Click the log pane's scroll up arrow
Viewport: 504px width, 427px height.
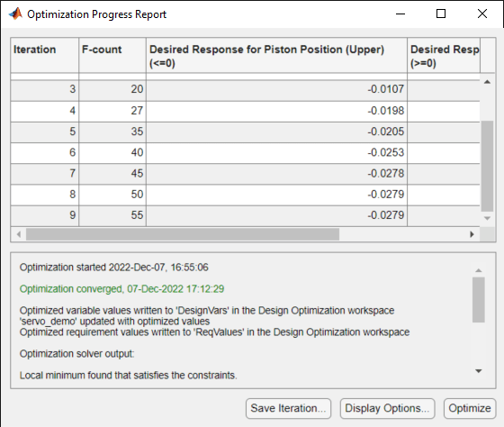[x=479, y=270]
